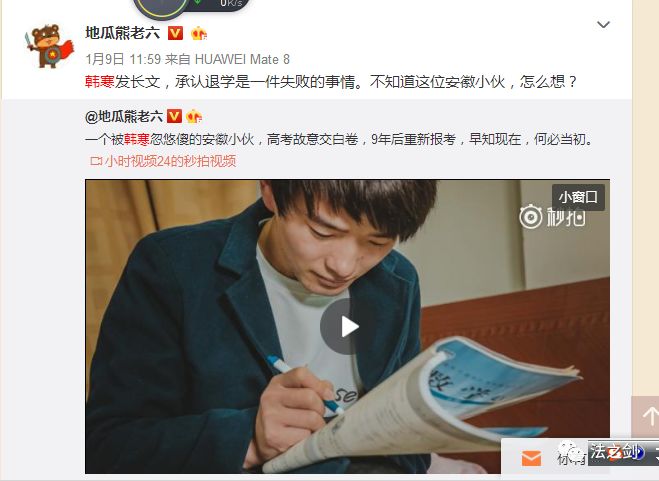Click the 秒拍 watermark logo

(x=552, y=217)
